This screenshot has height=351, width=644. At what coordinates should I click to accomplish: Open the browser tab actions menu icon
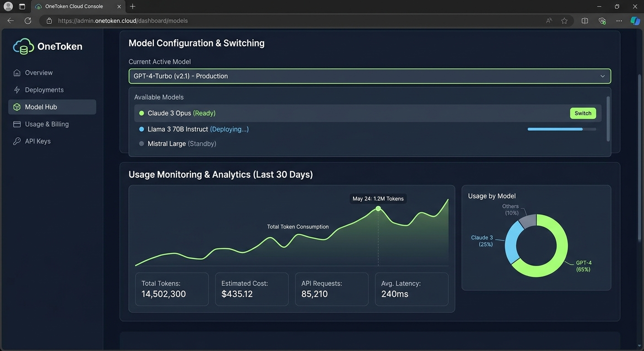tap(22, 6)
